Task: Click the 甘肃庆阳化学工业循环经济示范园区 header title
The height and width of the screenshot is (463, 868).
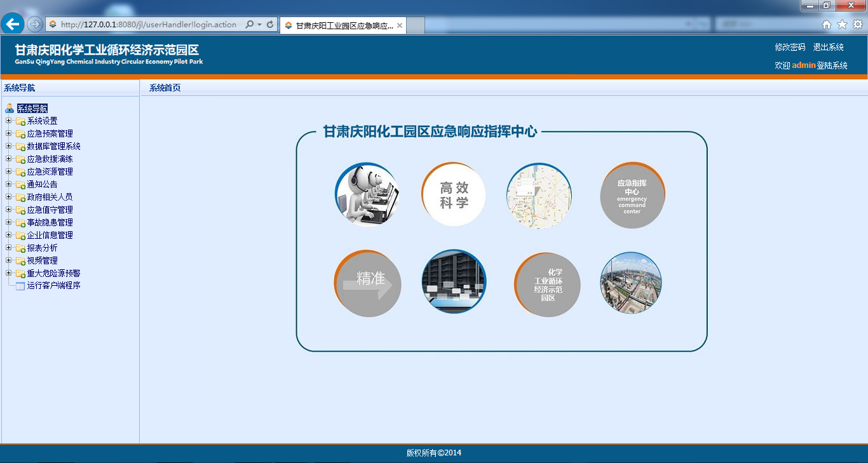Action: (107, 50)
